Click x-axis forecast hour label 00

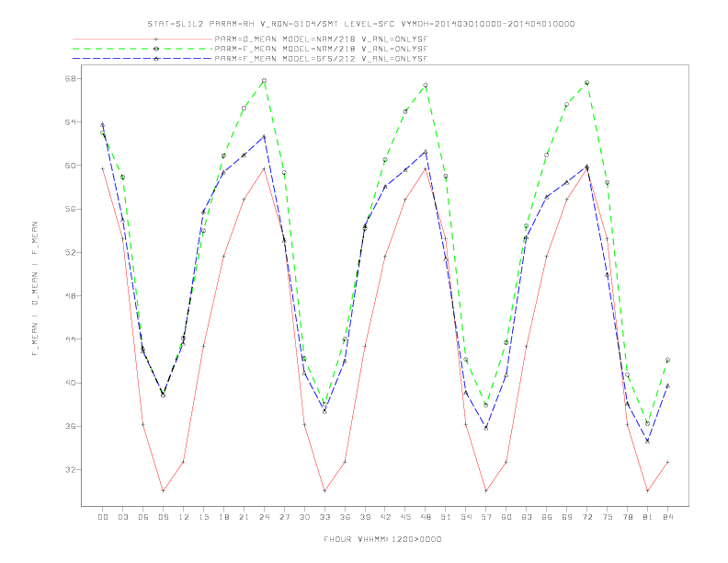103,517
